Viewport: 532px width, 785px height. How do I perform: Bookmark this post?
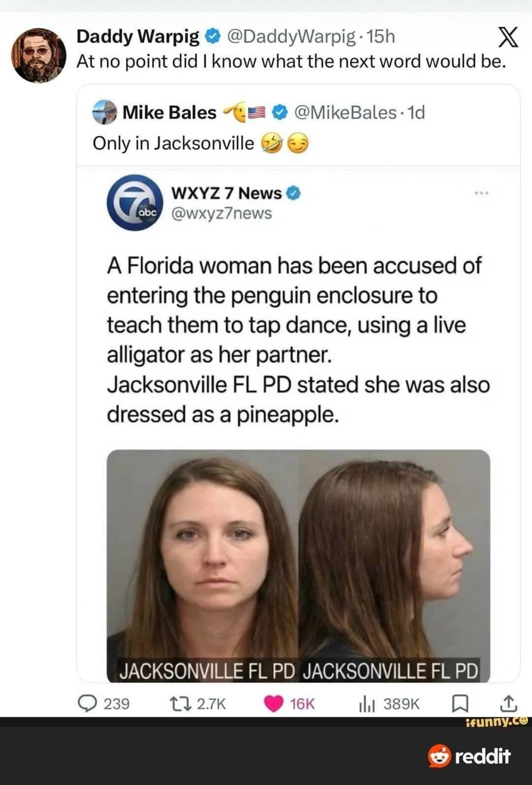(x=460, y=704)
